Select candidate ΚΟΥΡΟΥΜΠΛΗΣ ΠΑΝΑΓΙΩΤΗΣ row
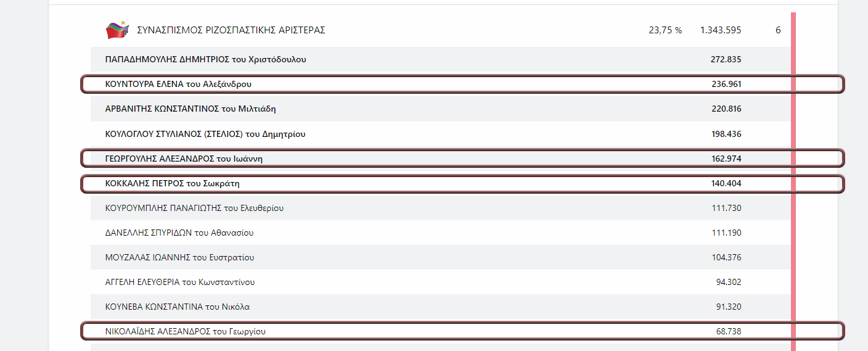Screen dimensions: 868x351 [x=440, y=208]
